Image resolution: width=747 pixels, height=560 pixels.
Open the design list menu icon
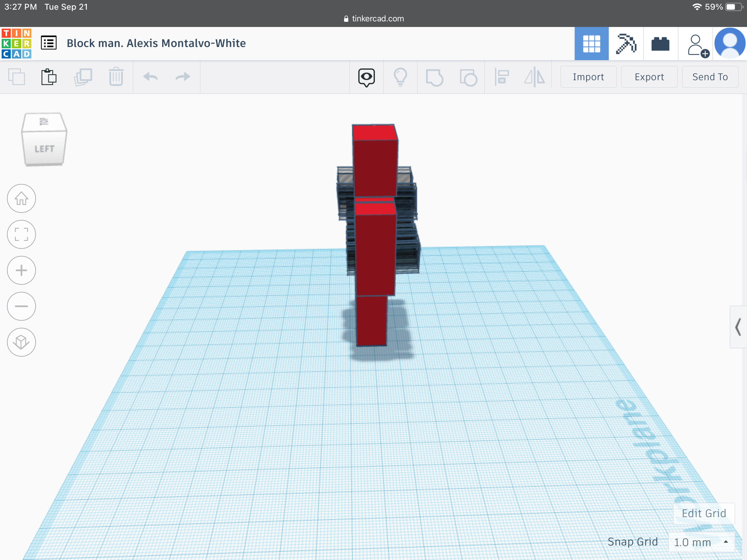[49, 43]
